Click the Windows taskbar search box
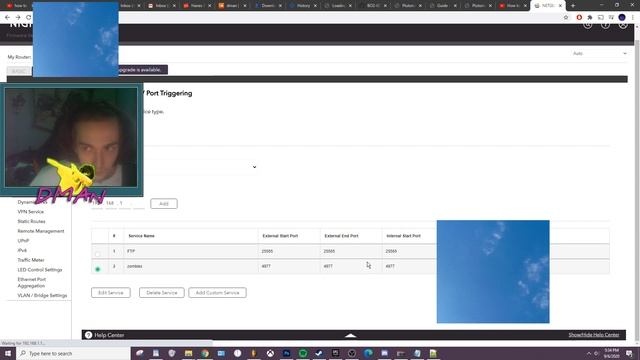The image size is (640, 360). click(73, 353)
